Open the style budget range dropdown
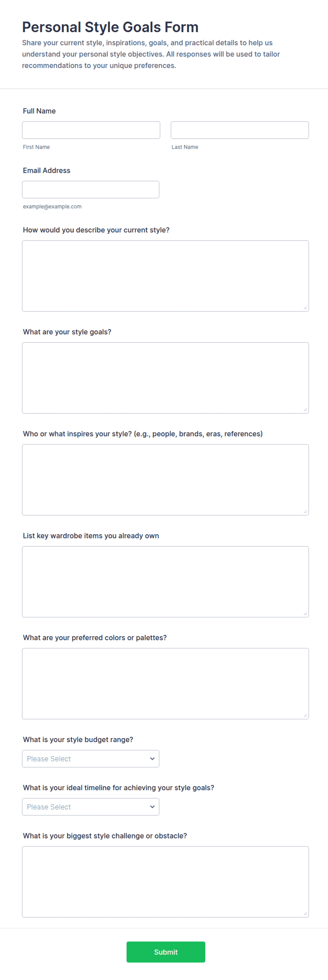 [91, 758]
